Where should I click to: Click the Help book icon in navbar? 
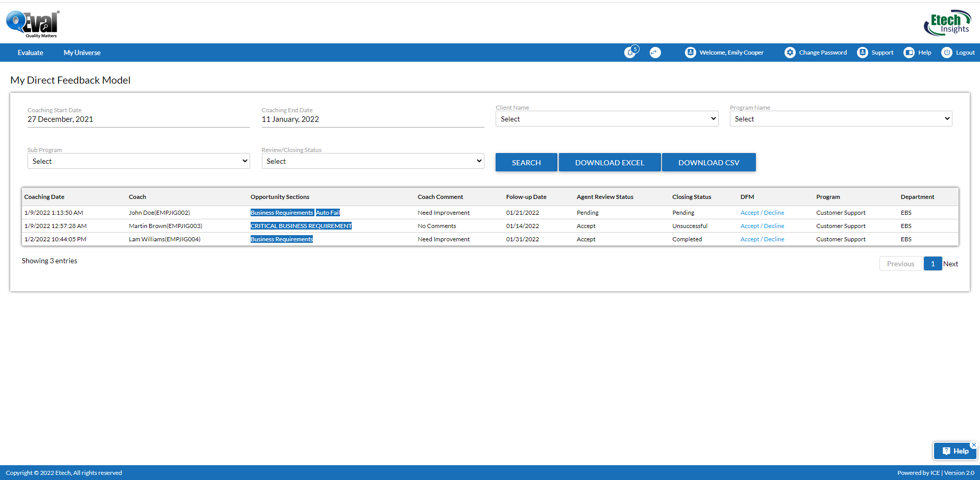[x=909, y=53]
